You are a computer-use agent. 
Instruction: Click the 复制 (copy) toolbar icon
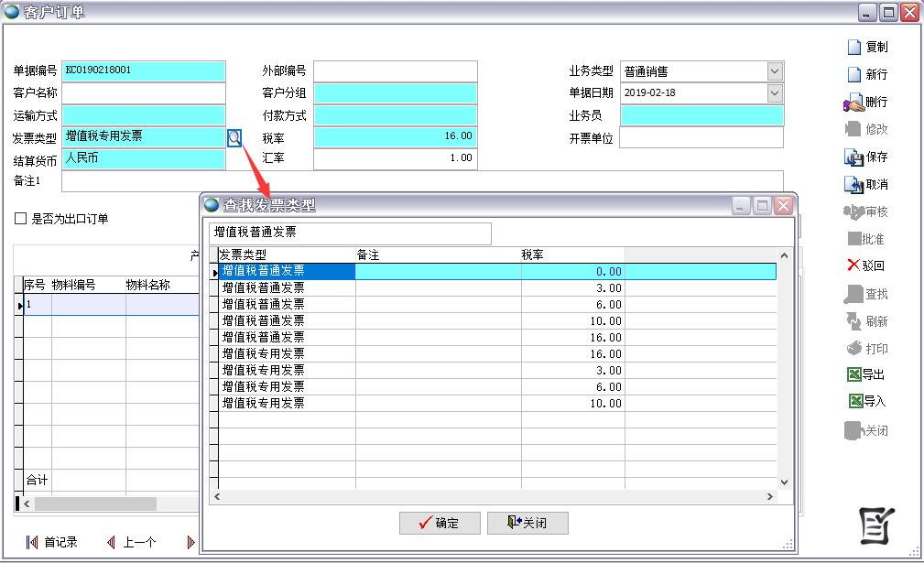click(853, 47)
